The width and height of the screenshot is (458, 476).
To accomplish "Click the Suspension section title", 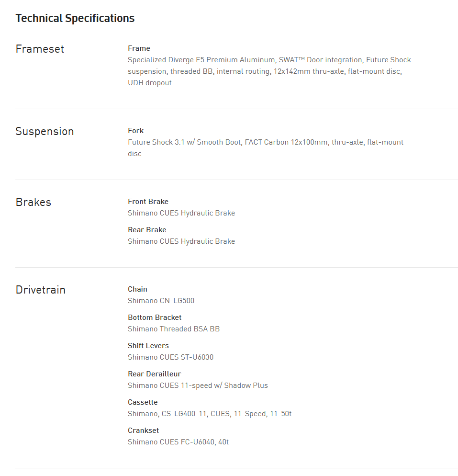I will [45, 131].
